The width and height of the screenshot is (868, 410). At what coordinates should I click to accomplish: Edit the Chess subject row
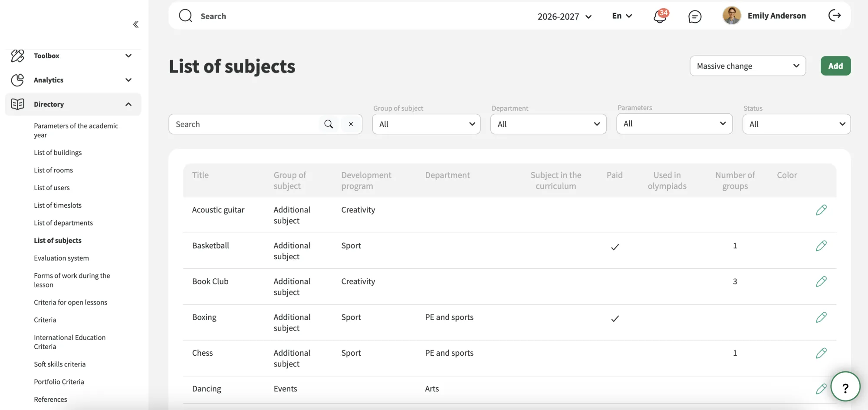coord(821,353)
